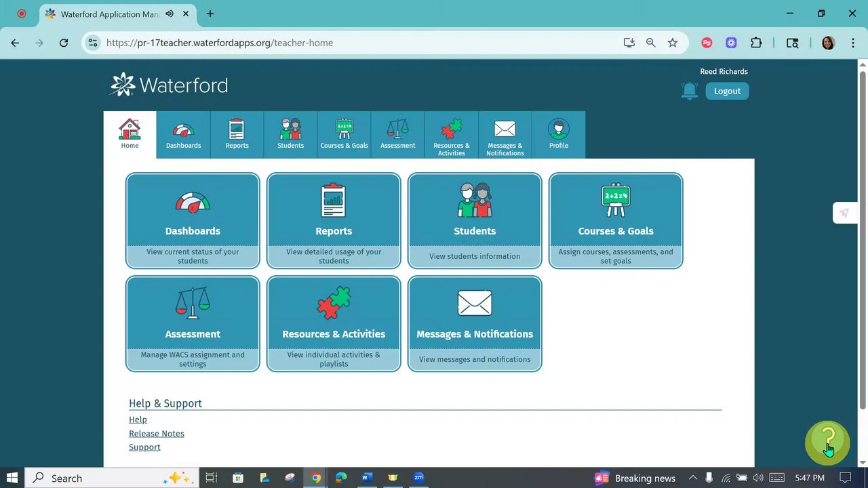Open the Courses & Goals navigation tab
This screenshot has width=868, height=488.
(x=344, y=135)
